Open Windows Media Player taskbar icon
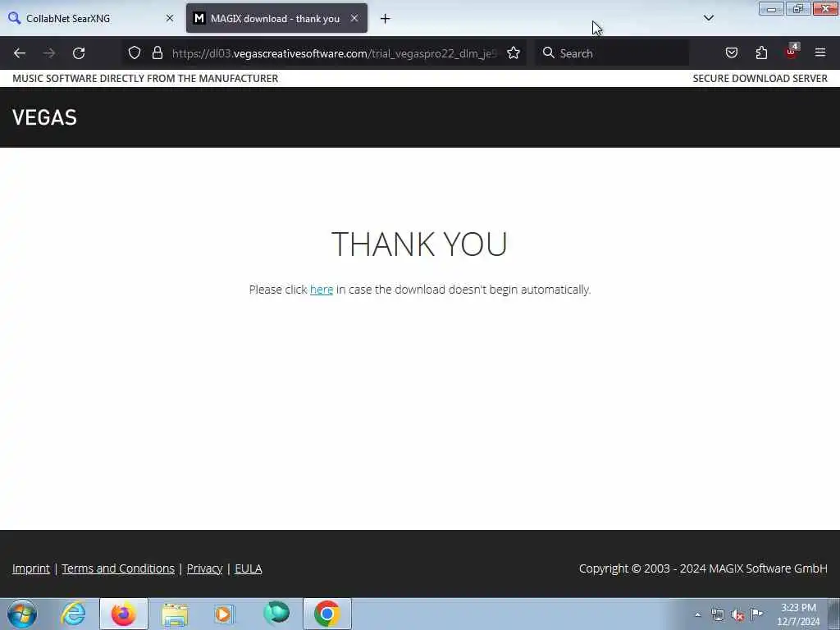 [x=225, y=614]
